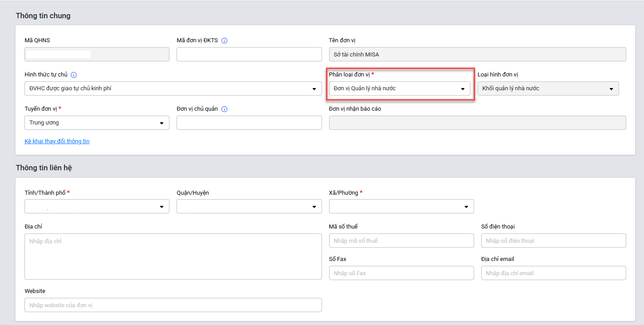644x325 pixels.
Task: Click the Kê khai thay đổi thông tin link
Action: 57,141
